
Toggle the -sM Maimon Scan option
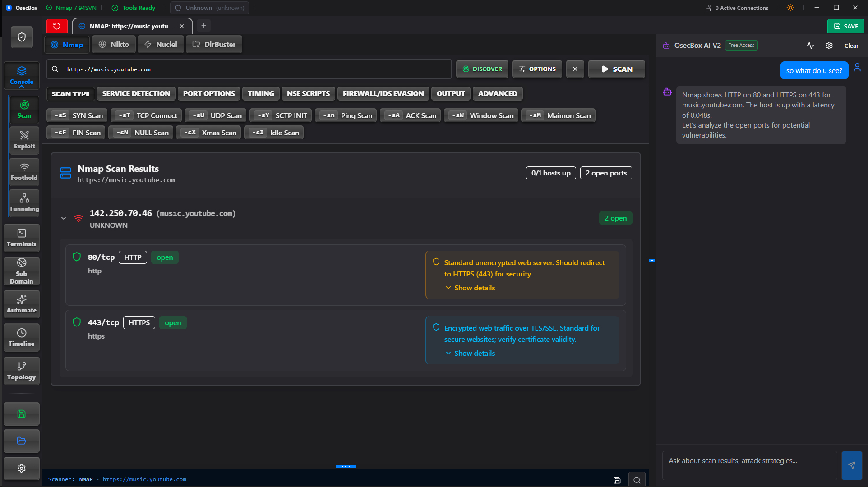point(559,115)
